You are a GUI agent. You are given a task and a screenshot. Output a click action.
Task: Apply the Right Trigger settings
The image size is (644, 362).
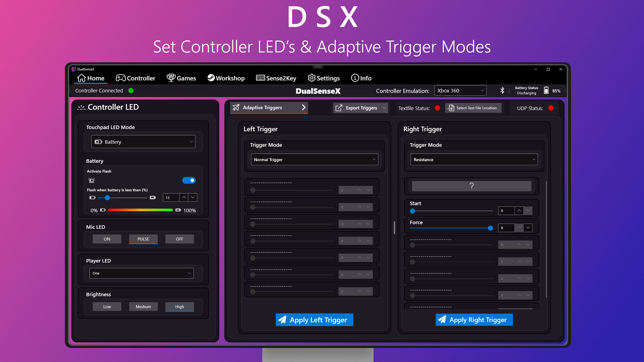pyautogui.click(x=473, y=319)
